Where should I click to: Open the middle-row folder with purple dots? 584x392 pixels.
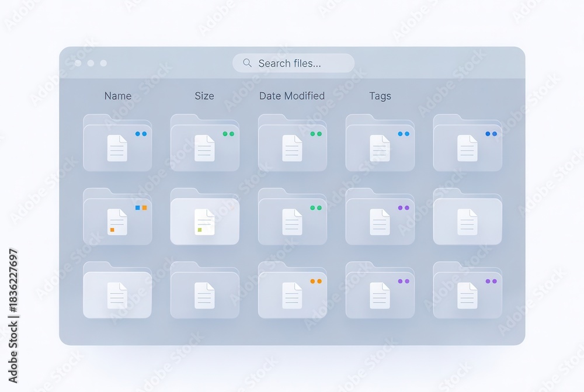[380, 217]
